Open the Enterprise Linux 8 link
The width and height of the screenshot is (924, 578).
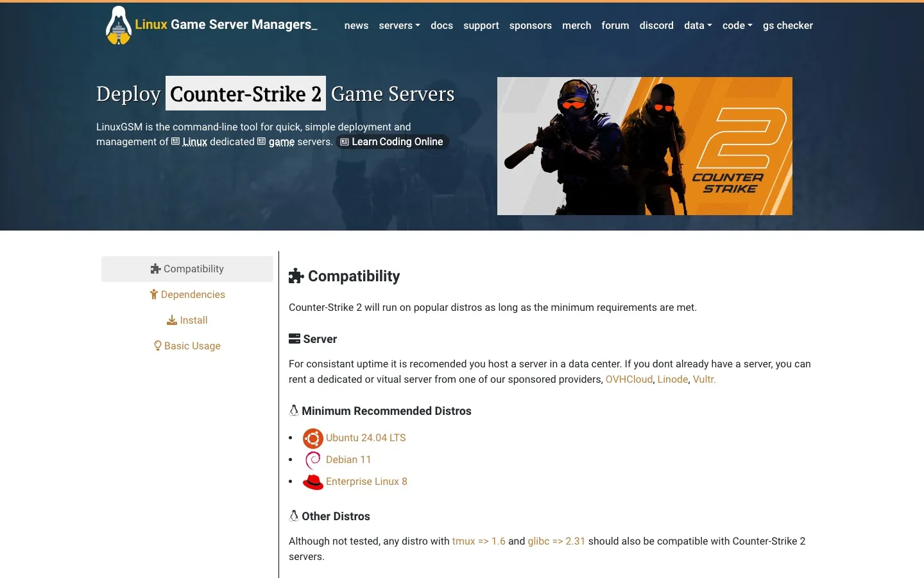tap(366, 482)
